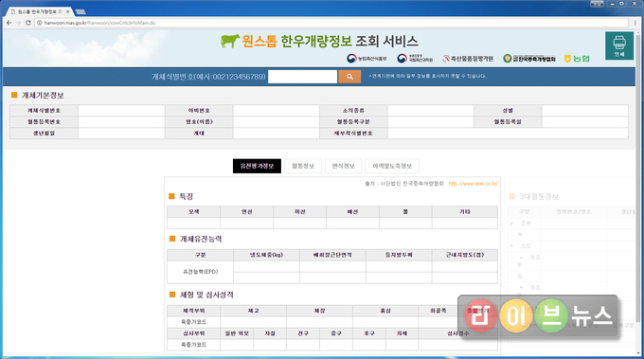Click the 혈통등록번호 table label
The height and width of the screenshot is (359, 644).
44,122
